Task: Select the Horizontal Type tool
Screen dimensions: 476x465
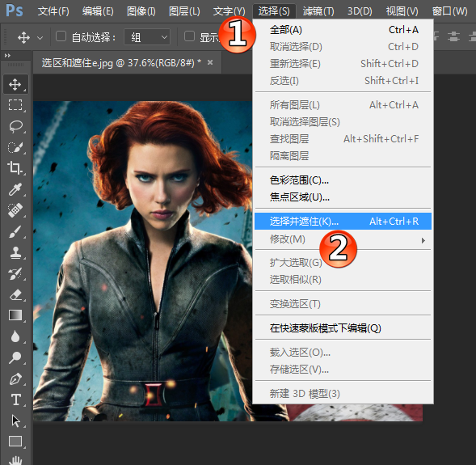Action: coord(16,399)
